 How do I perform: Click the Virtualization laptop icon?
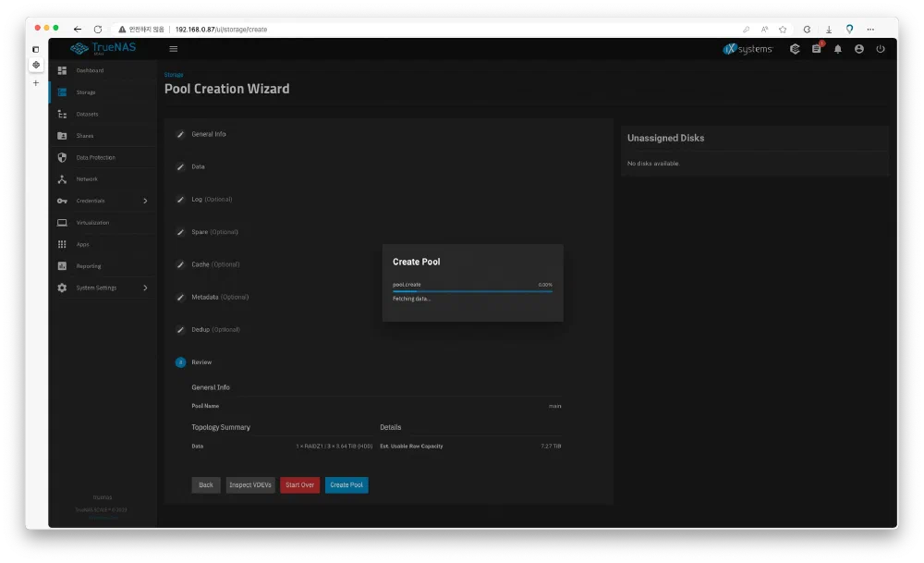pos(62,223)
